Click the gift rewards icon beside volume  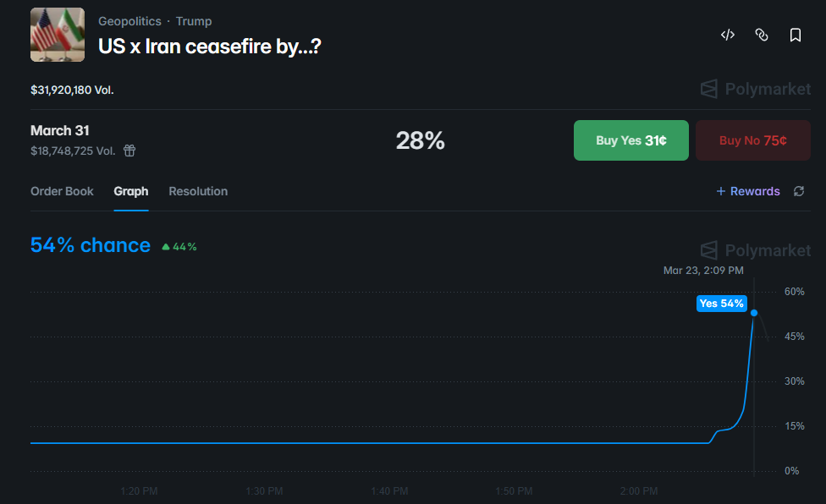[x=129, y=151]
